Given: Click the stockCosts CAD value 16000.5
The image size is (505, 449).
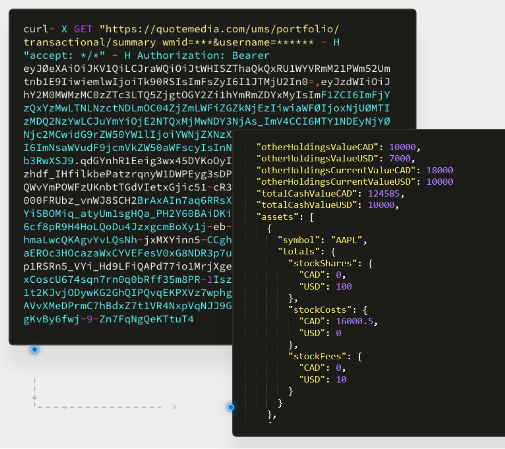Looking at the screenshot, I should 355,321.
